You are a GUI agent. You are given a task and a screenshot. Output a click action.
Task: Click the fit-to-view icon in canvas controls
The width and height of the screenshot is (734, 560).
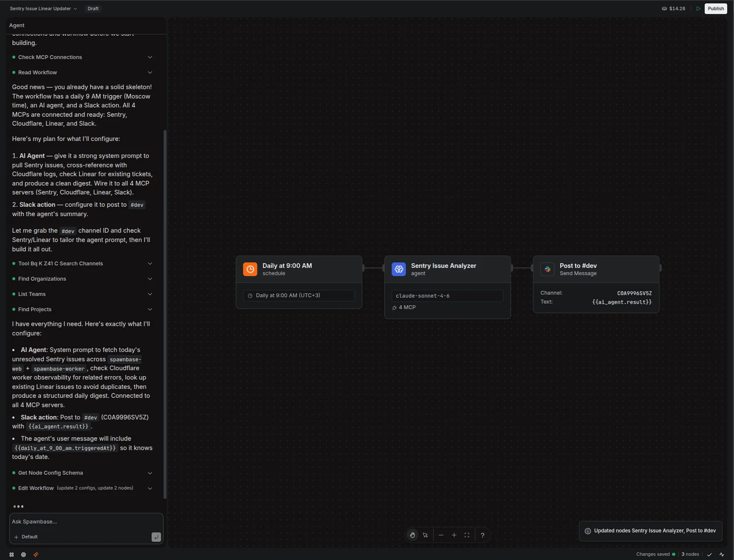coord(466,535)
